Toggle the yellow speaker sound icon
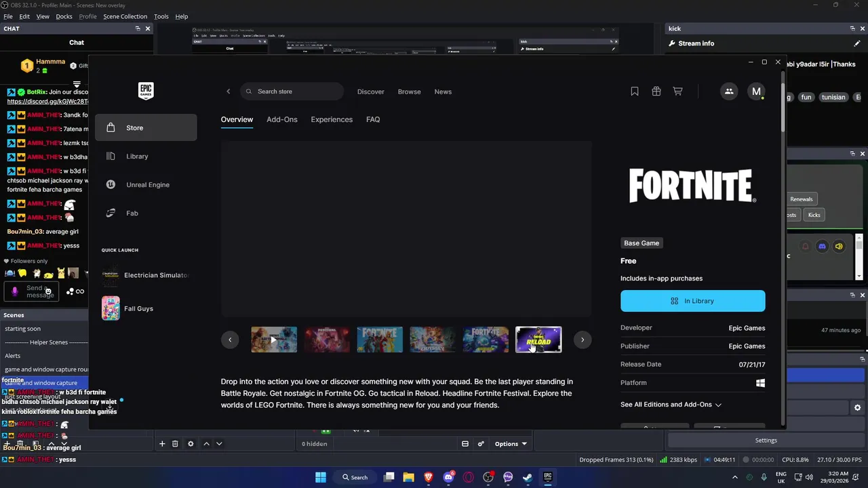868x488 pixels. pos(839,246)
